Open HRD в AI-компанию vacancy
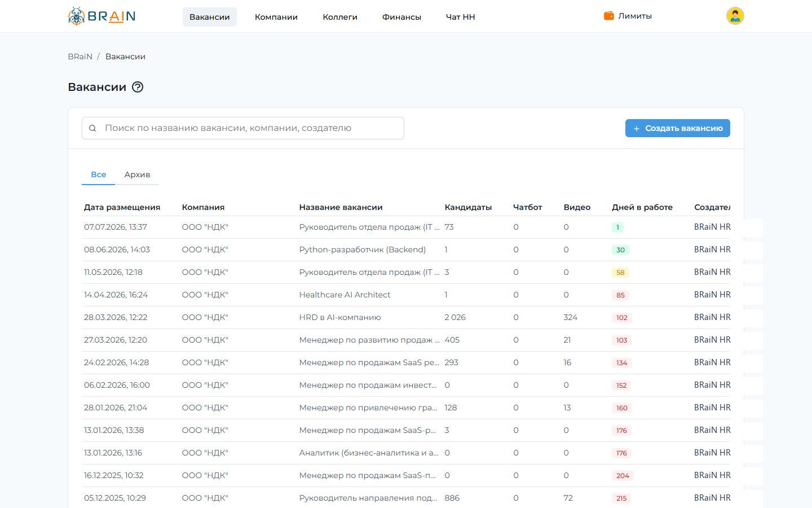Screen dimensions: 812x508 click(340, 317)
